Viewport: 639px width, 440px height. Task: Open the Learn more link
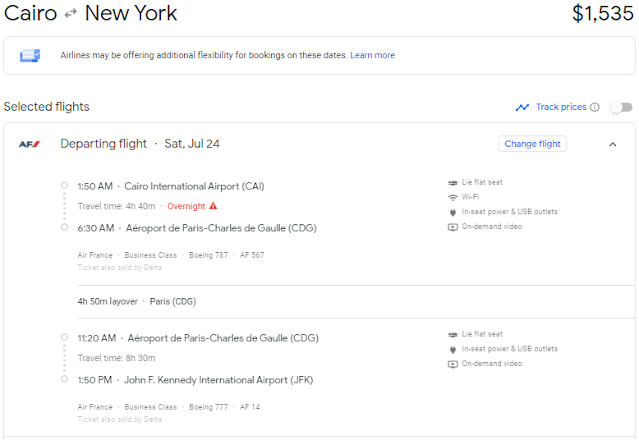372,55
